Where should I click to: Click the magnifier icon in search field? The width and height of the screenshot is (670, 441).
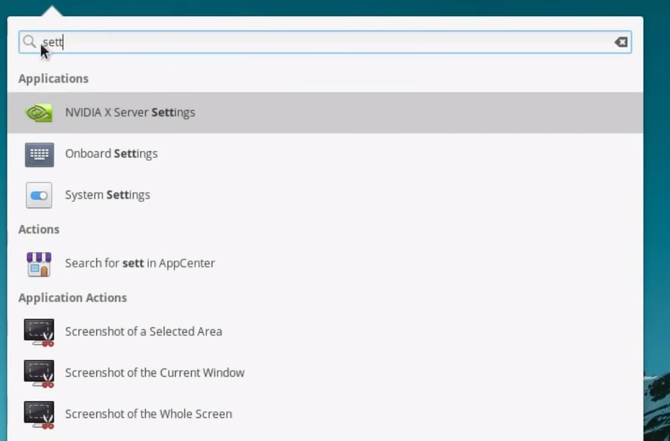point(29,41)
